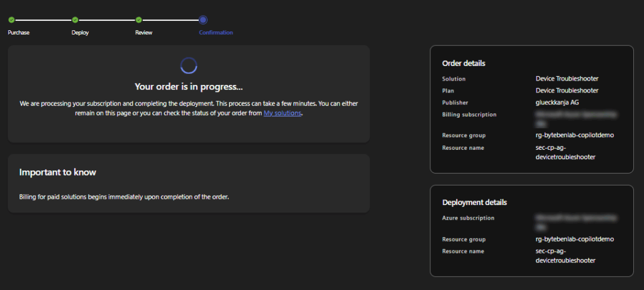The image size is (644, 290).
Task: Select the Confirmation step circle indicator
Action: tap(203, 20)
